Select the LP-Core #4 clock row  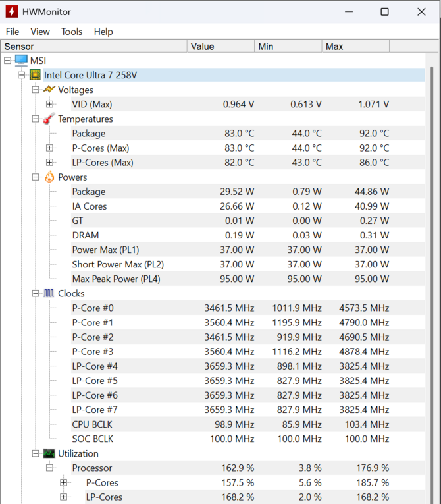click(x=247, y=366)
